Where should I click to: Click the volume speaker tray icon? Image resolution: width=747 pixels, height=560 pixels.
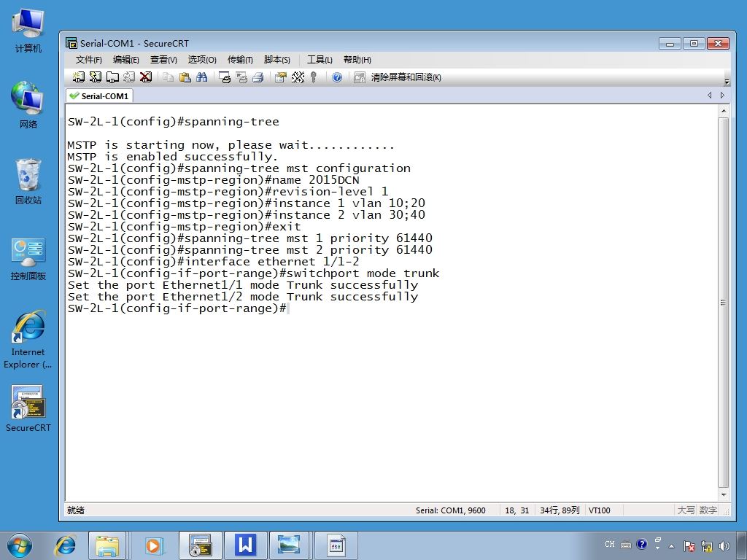click(x=724, y=545)
